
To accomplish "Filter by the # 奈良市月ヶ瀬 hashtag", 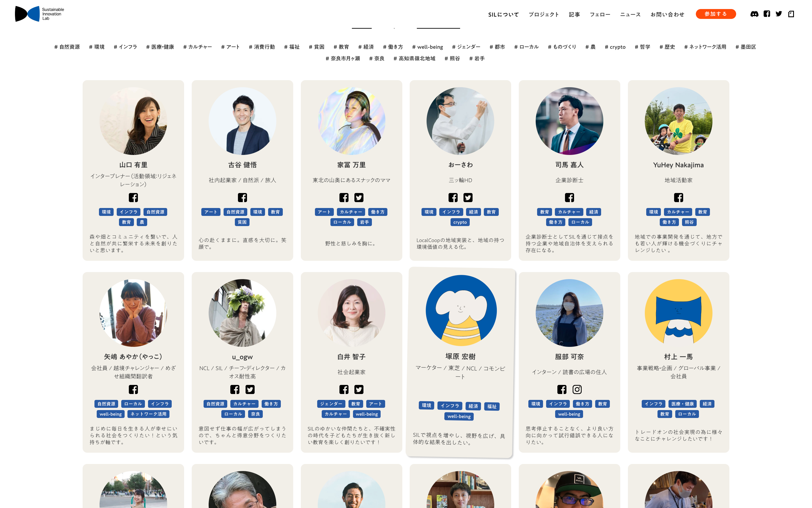I will point(343,58).
